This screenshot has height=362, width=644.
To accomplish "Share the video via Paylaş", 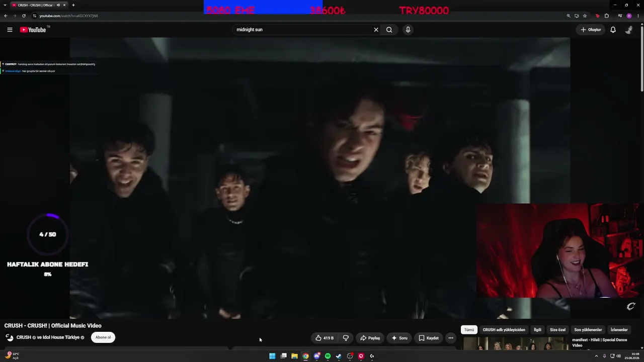I will click(x=370, y=338).
